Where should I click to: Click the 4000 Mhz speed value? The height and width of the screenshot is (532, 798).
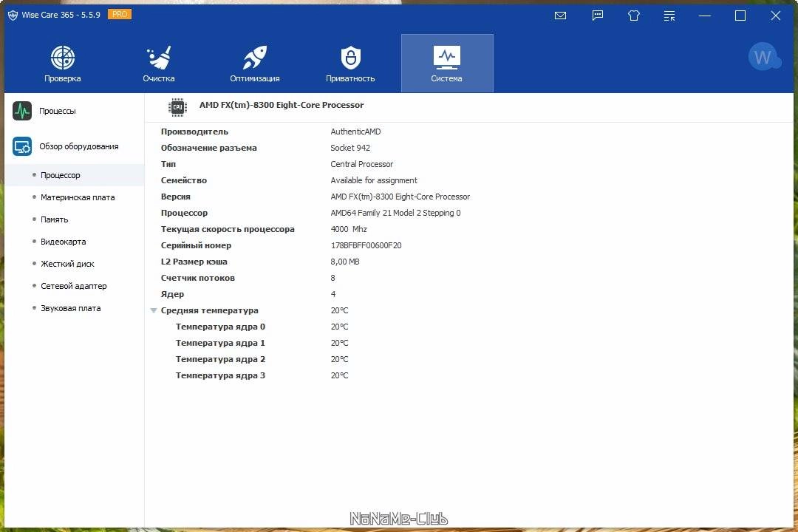tap(349, 229)
